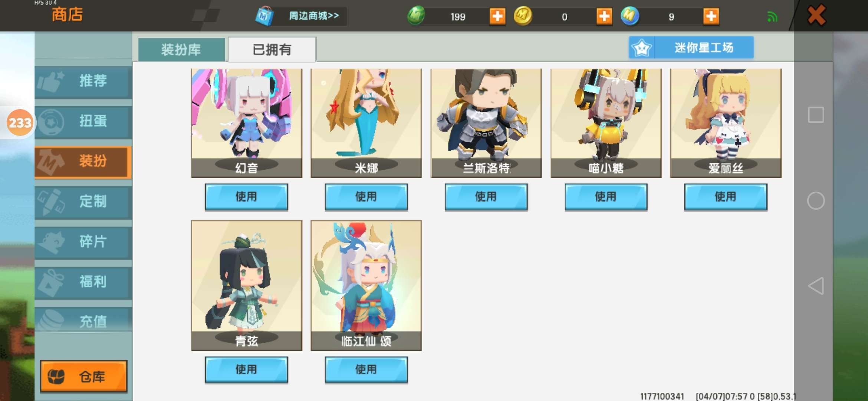The width and height of the screenshot is (868, 401).
Task: Open the 福利 benefits section
Action: tap(83, 282)
